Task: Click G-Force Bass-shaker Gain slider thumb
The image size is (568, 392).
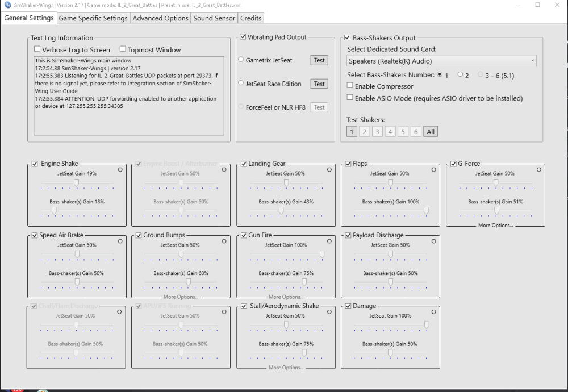Action: tap(496, 211)
